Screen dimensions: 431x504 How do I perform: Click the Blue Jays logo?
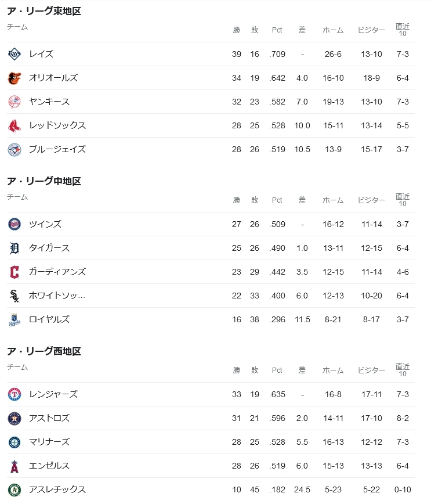(14, 149)
